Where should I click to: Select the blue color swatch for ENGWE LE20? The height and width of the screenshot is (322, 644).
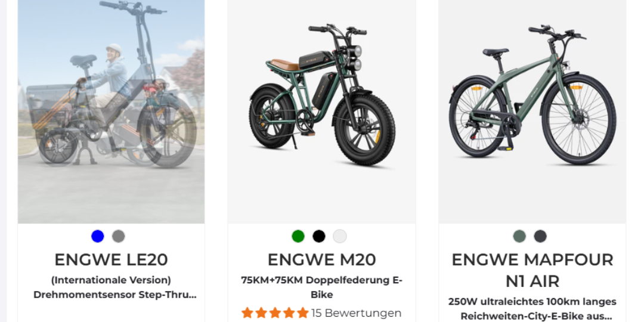pos(98,236)
